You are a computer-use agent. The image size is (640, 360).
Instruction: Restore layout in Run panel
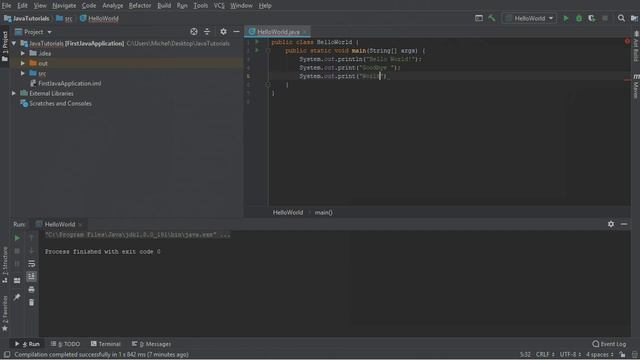pyautogui.click(x=17, y=280)
